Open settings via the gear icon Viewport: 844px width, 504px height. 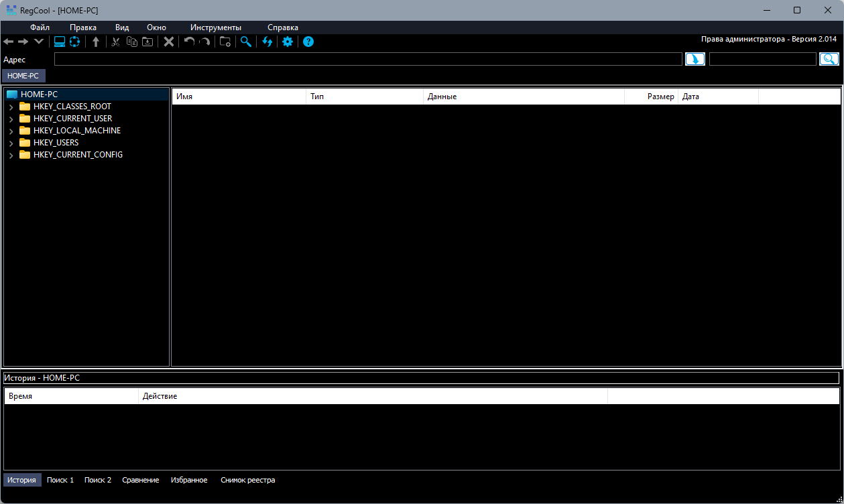click(288, 42)
